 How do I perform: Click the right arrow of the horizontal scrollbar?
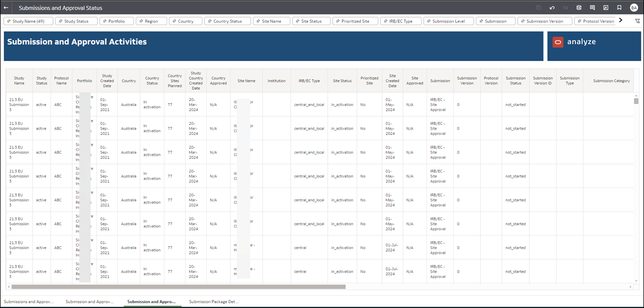coord(631,287)
